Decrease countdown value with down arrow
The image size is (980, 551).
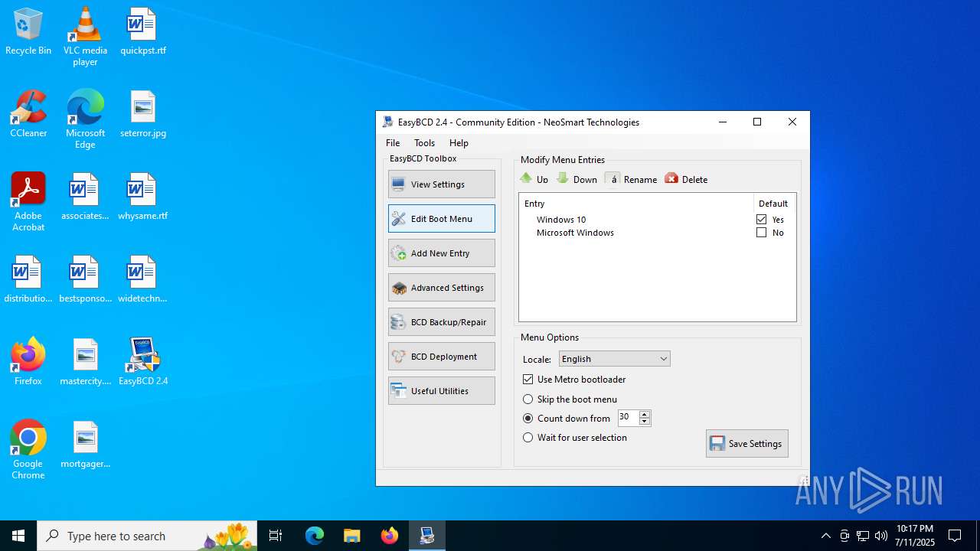(x=645, y=422)
